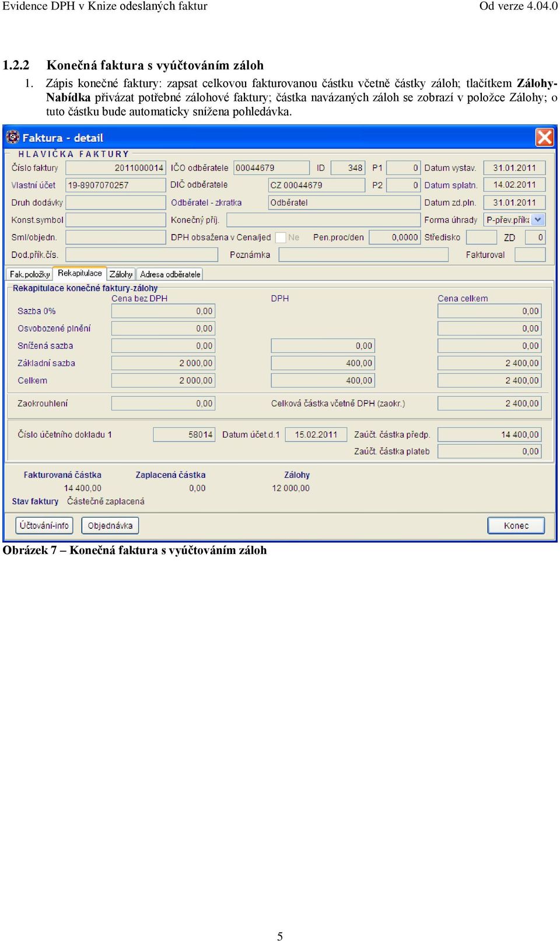
Task: Click the Fakturoval field
Action: (x=530, y=255)
